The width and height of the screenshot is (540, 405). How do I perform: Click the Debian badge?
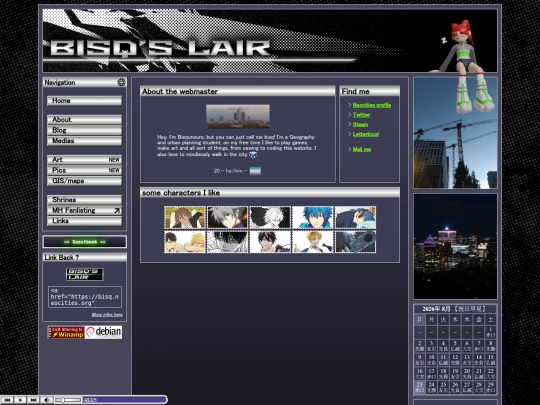pos(103,332)
